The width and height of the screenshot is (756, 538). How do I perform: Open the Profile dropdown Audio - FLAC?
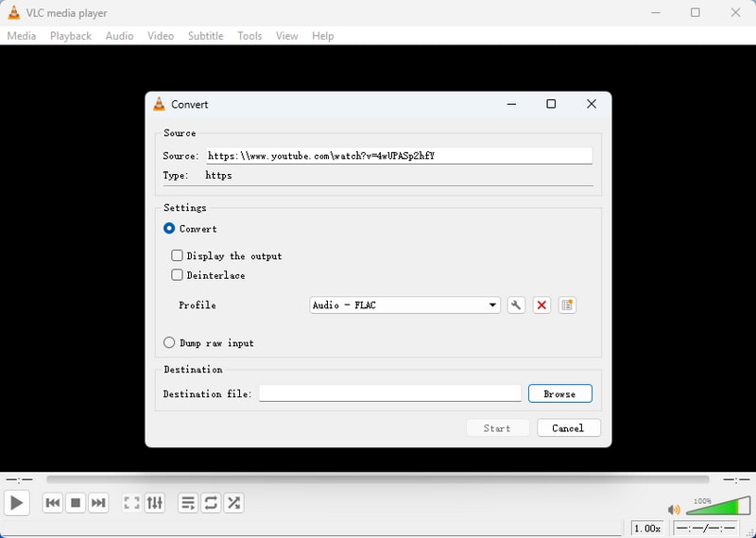pyautogui.click(x=404, y=305)
